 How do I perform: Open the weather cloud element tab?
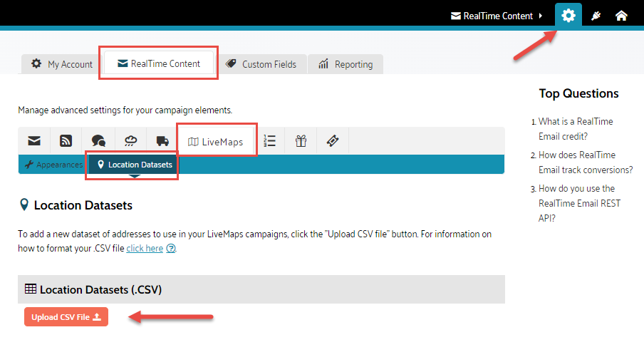(130, 141)
